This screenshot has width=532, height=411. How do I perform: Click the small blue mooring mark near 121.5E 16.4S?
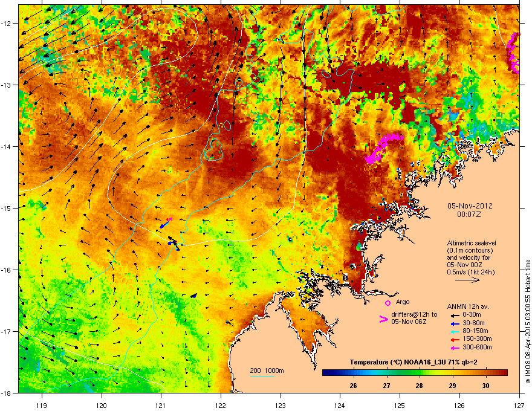click(x=193, y=296)
